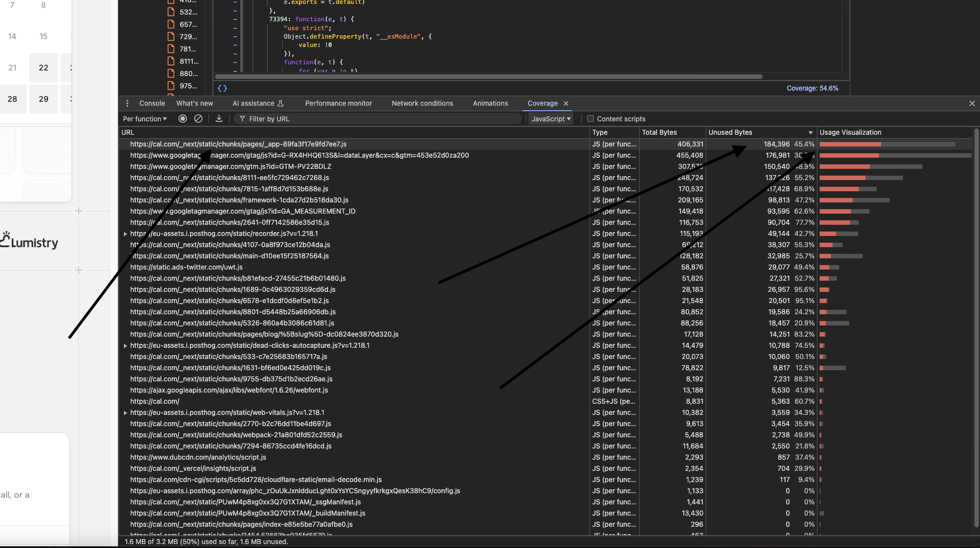Start recording coverage with the record icon
The width and height of the screenshot is (980, 548).
pyautogui.click(x=183, y=119)
